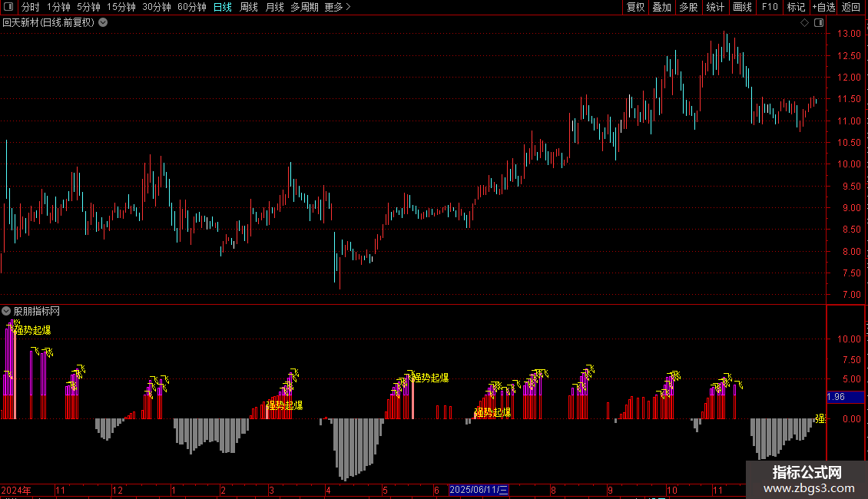The width and height of the screenshot is (868, 499).
Task: Click the 2025/06/11/三 date marker
Action: click(x=479, y=490)
